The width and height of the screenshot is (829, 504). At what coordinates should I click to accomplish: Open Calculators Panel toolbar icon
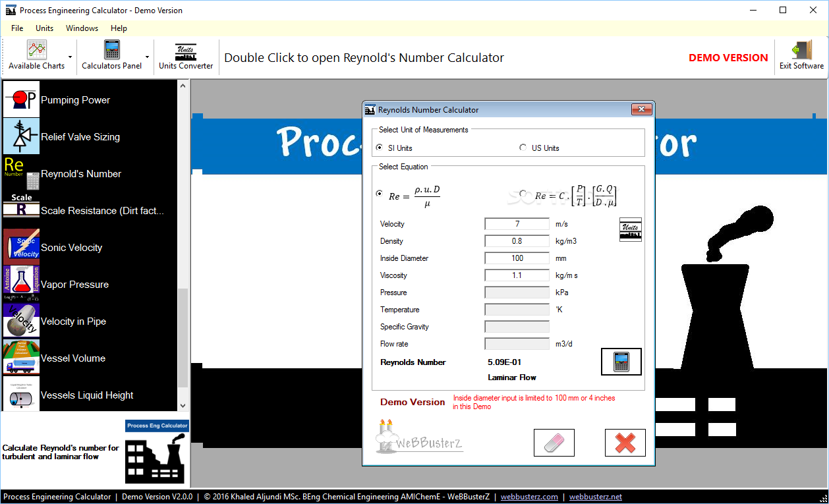tap(112, 50)
